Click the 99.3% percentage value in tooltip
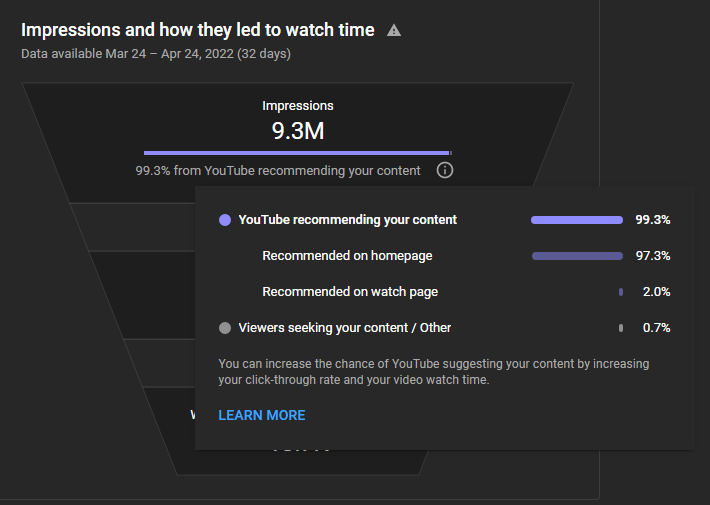This screenshot has width=710, height=505. pyautogui.click(x=652, y=220)
